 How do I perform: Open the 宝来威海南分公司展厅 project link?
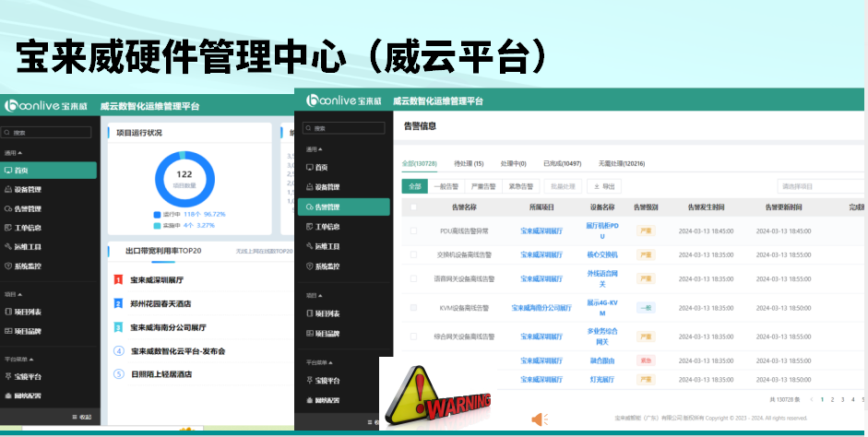(541, 308)
